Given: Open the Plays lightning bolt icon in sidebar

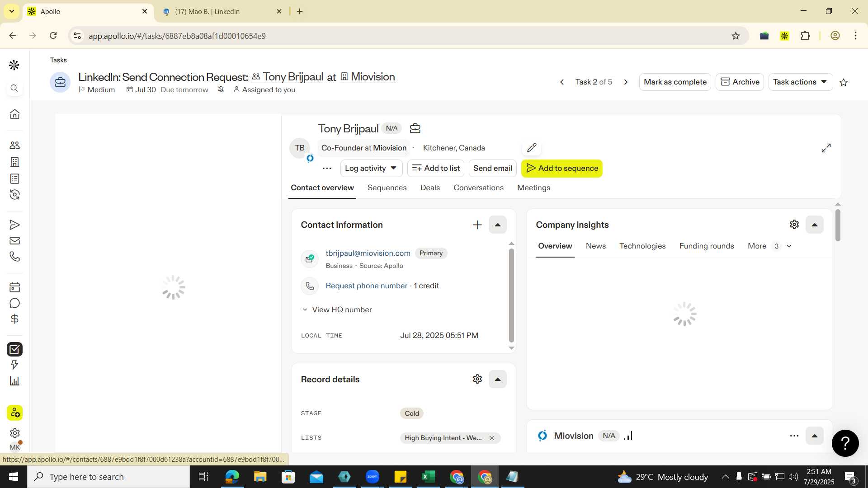Looking at the screenshot, I should point(14,365).
